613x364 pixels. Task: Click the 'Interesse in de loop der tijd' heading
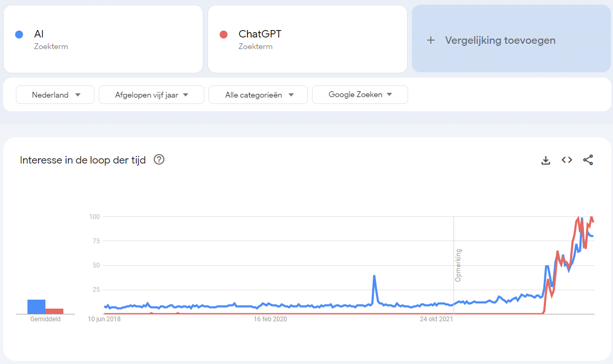(x=82, y=159)
